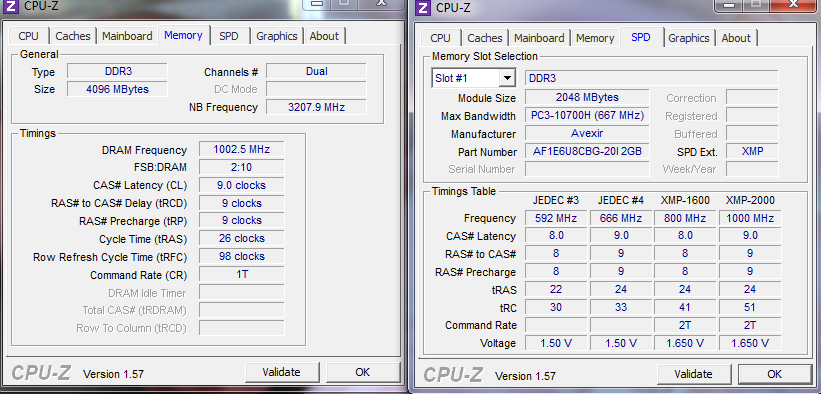This screenshot has height=394, width=821.
Task: Click the tRCD 9 clocks value
Action: [x=241, y=203]
